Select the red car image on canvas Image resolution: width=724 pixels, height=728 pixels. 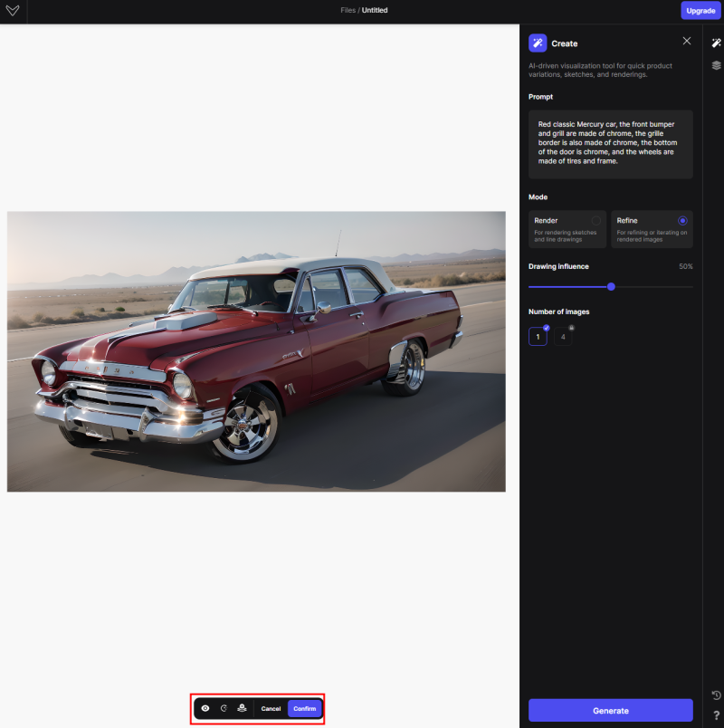pos(256,351)
